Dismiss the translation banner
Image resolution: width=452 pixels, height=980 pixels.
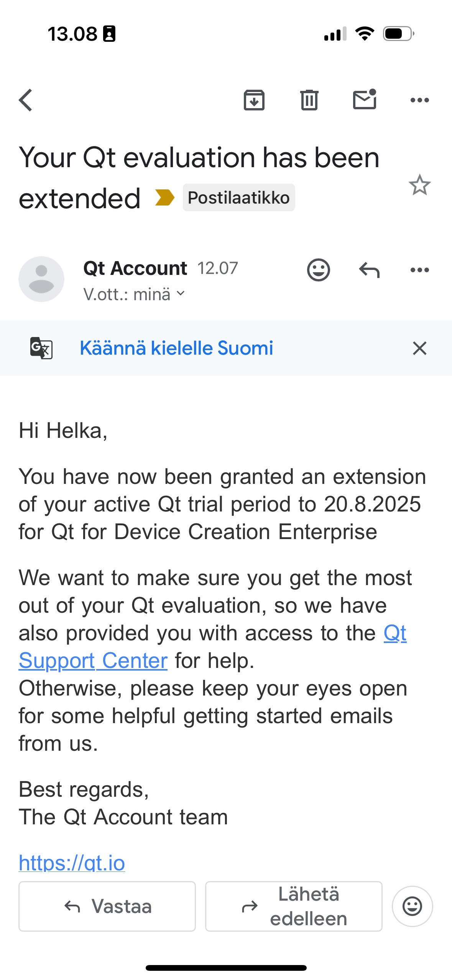419,348
